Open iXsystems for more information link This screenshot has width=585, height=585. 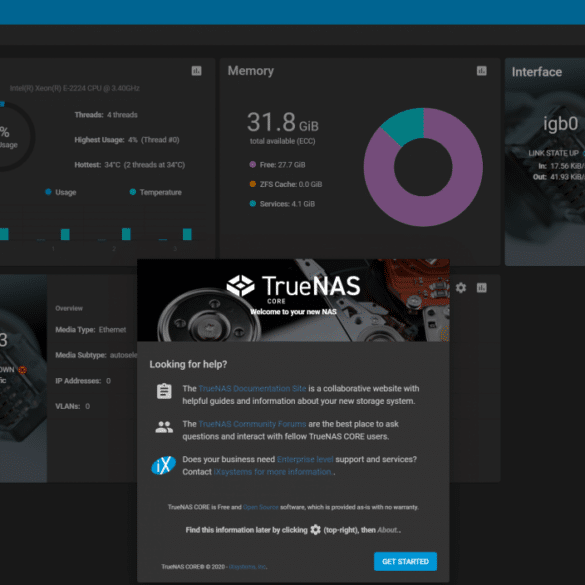[273, 472]
